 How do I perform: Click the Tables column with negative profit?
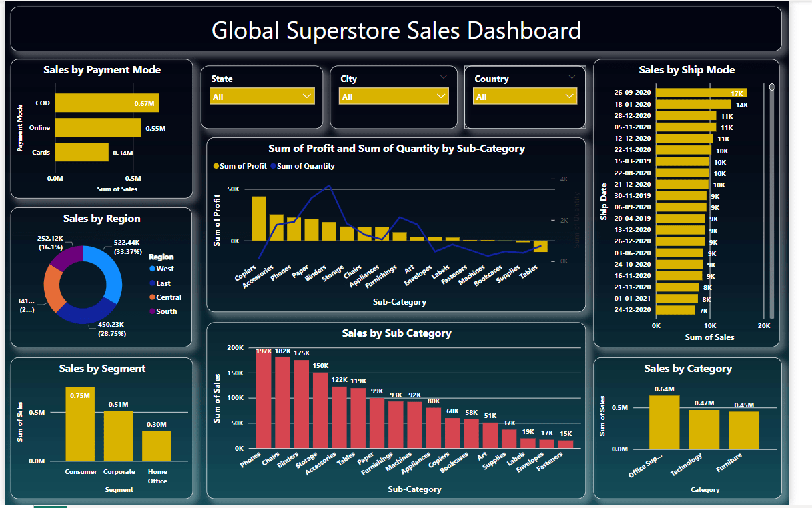point(542,247)
